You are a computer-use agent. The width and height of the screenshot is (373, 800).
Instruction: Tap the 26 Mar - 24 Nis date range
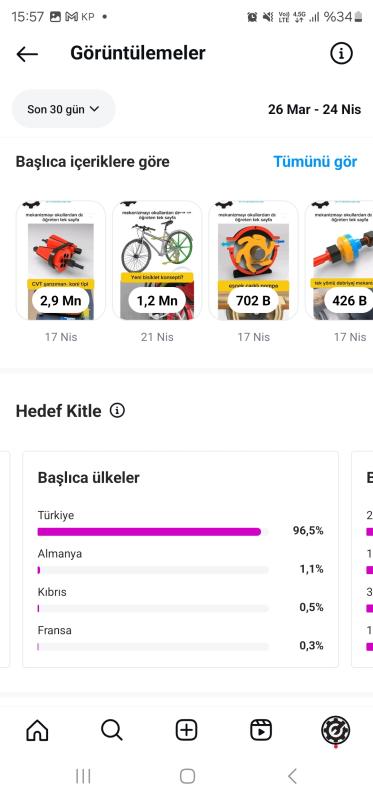[314, 109]
